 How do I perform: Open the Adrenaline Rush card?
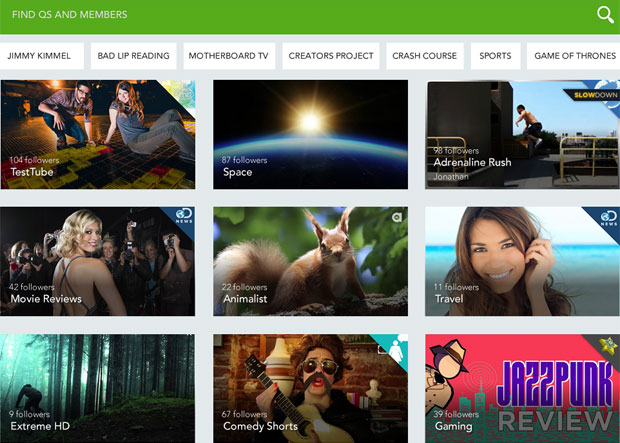pos(522,134)
